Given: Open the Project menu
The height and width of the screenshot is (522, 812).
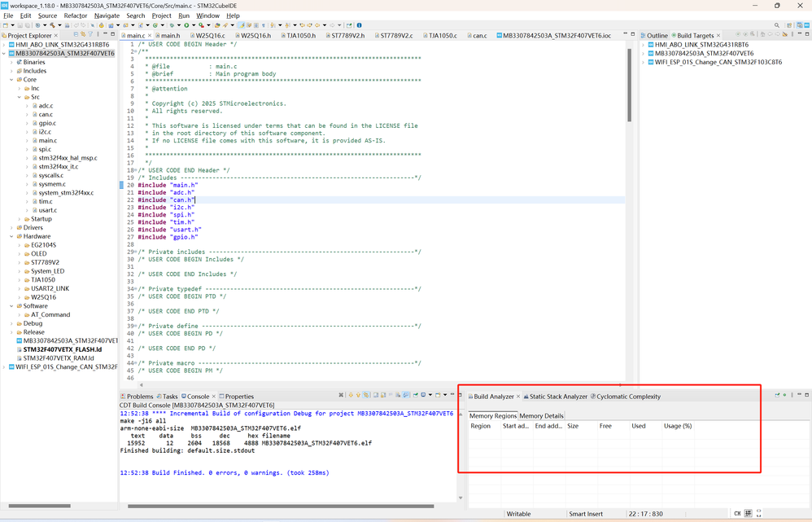Looking at the screenshot, I should pyautogui.click(x=161, y=15).
